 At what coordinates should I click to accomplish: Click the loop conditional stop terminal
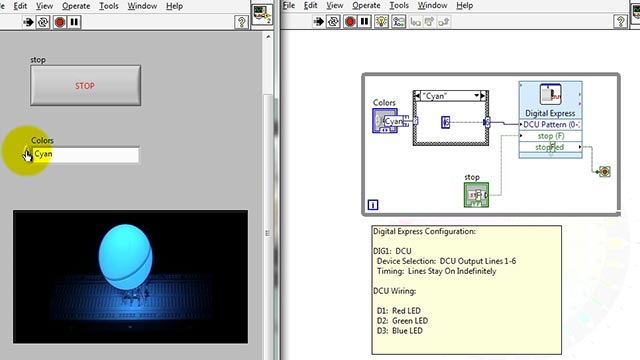tap(604, 171)
